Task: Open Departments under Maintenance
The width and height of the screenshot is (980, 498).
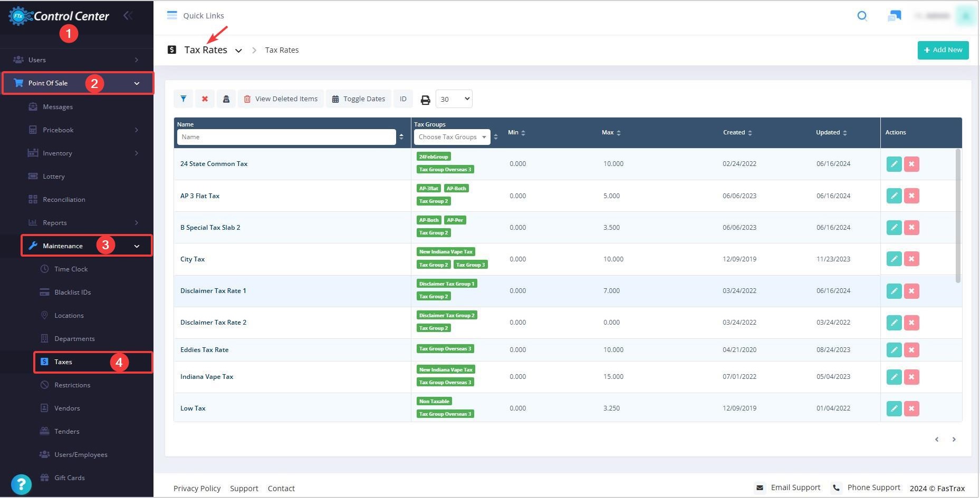Action: click(x=74, y=338)
